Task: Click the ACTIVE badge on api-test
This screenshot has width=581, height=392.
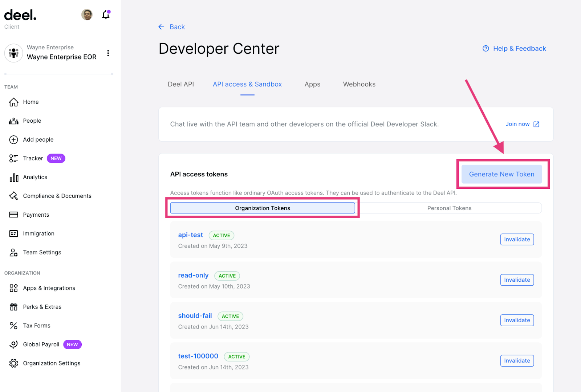Action: pos(222,235)
